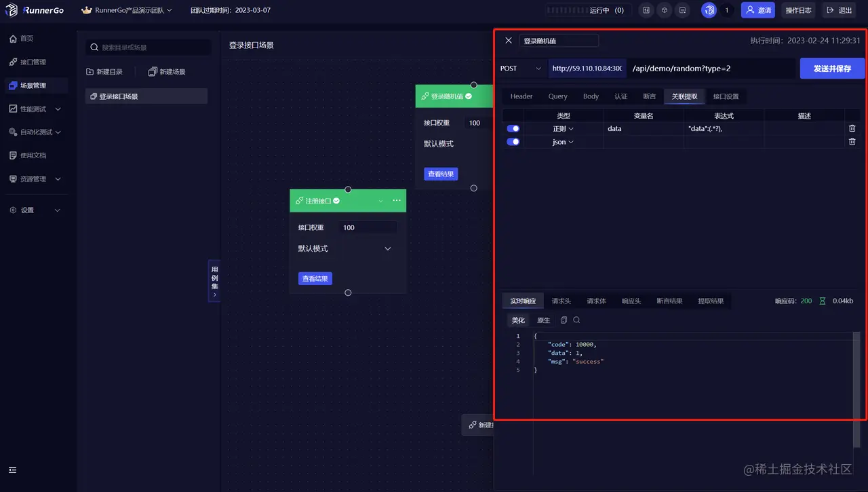Delete the 正则 data extraction row
Viewport: 868px width, 492px height.
point(852,128)
